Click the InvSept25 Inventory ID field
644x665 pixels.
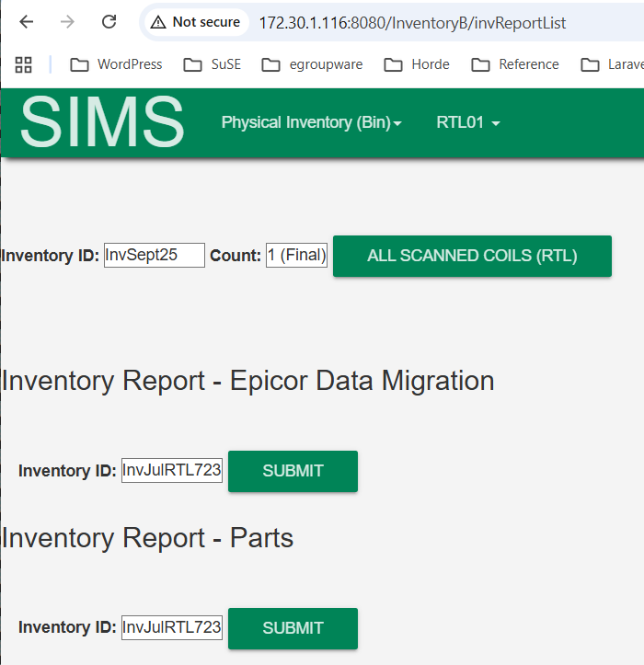tap(154, 256)
